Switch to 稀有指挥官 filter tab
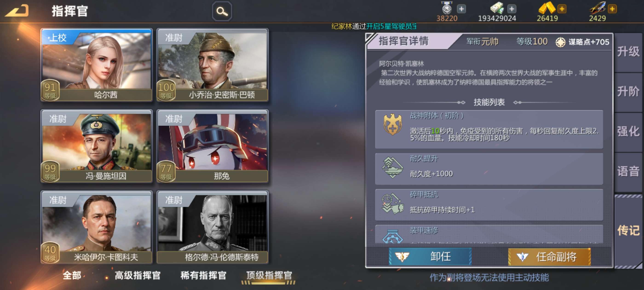The height and width of the screenshot is (290, 644). pos(203,275)
